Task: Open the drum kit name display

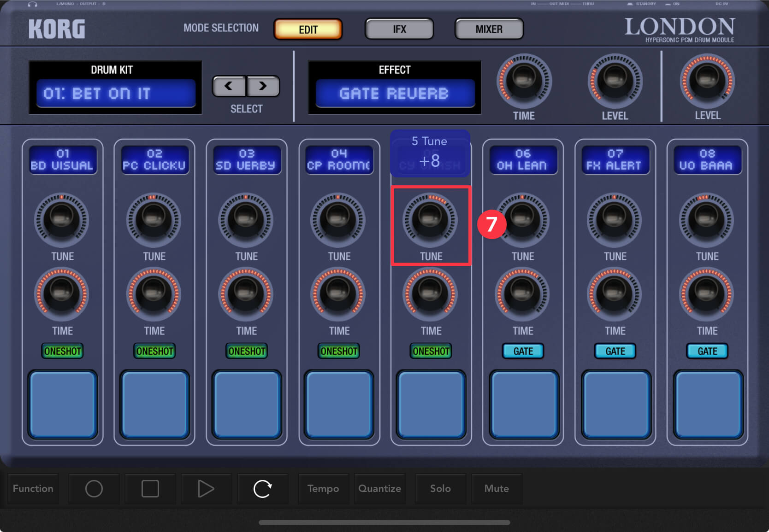Action: point(116,94)
